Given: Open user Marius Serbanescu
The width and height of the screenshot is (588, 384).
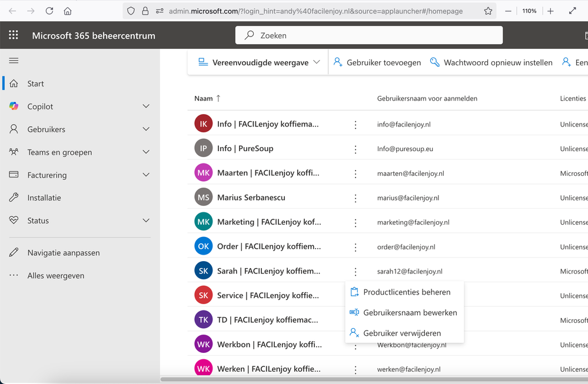Looking at the screenshot, I should pyautogui.click(x=251, y=198).
